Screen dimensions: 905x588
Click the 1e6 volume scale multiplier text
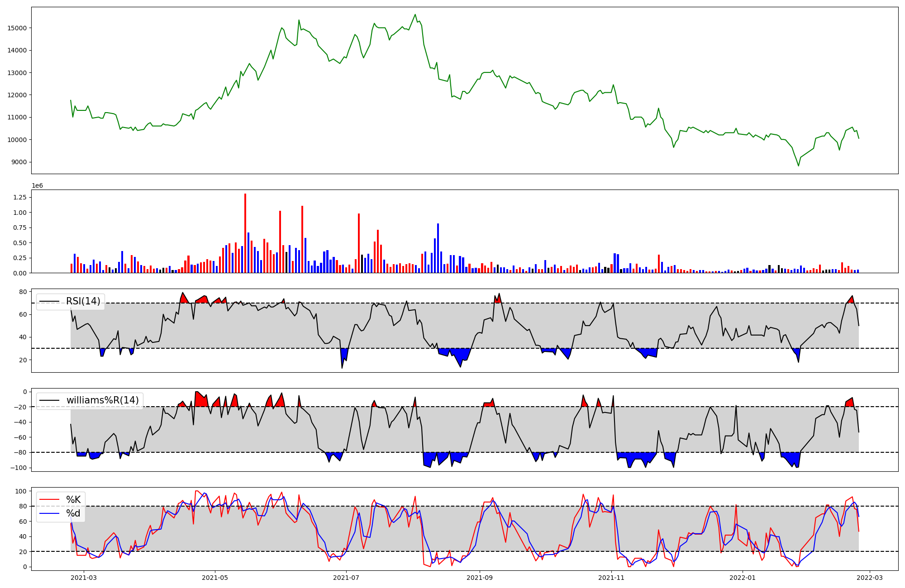37,186
